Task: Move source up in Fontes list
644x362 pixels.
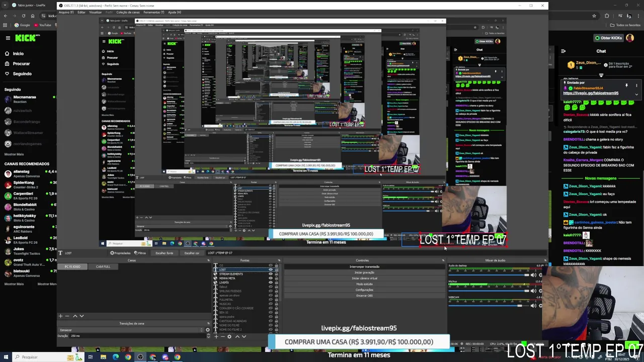Action: pyautogui.click(x=237, y=336)
